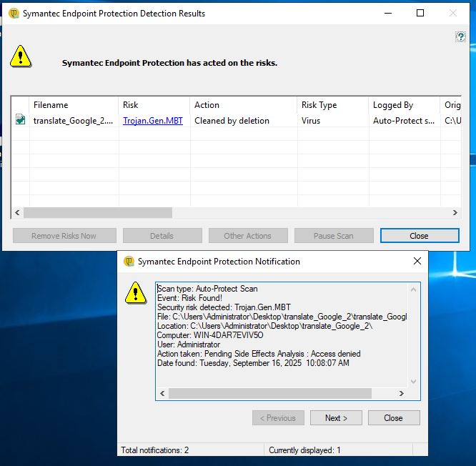This screenshot has width=476, height=466.
Task: Click the 'Cleaned by deletion' cell
Action: click(x=232, y=121)
